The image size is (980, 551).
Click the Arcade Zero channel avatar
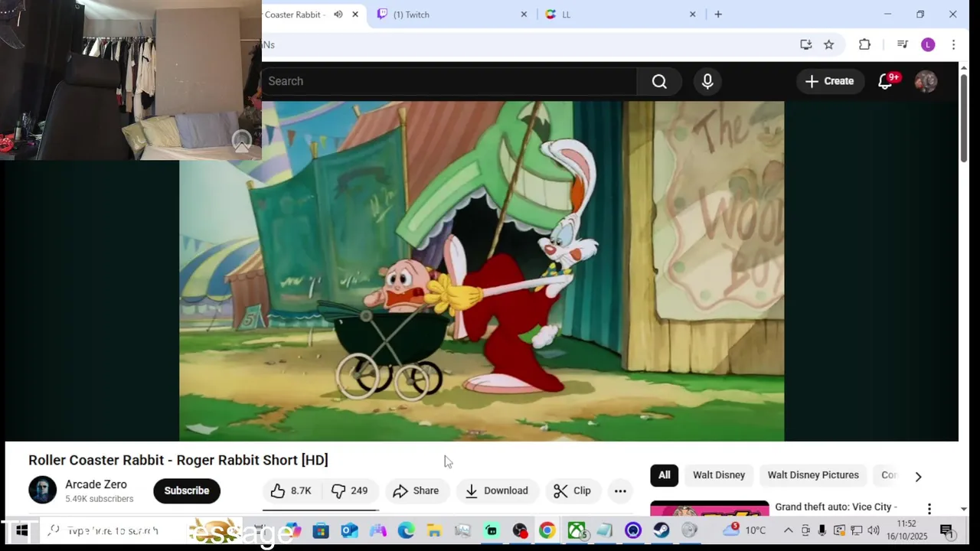coord(42,491)
